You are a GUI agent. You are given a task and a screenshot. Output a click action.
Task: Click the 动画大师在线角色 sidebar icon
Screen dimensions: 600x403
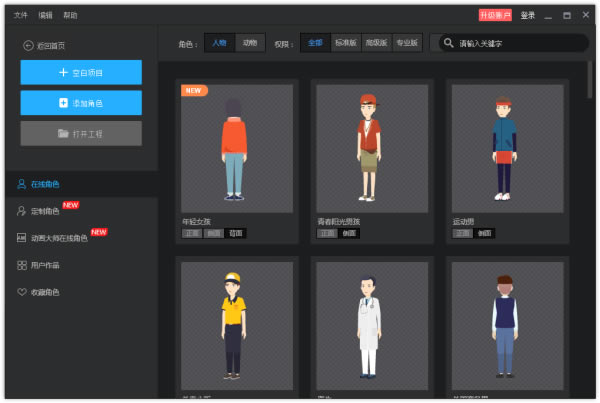pos(21,238)
